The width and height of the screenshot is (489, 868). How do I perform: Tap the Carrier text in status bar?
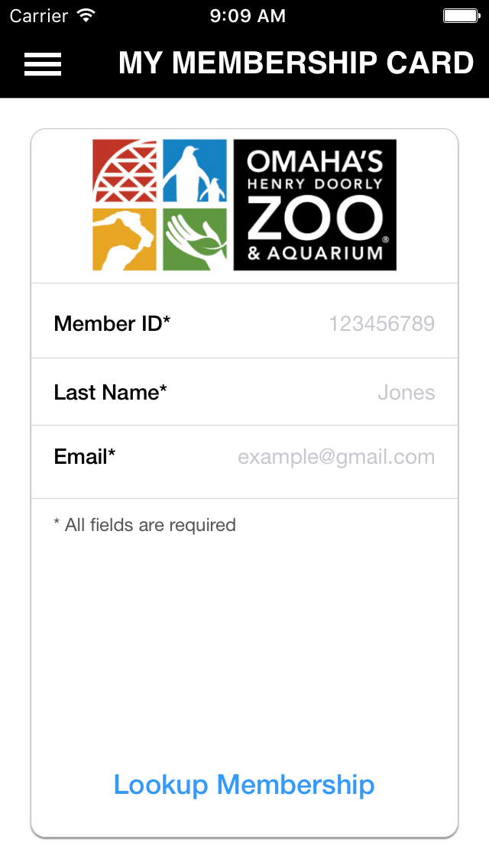pos(40,15)
